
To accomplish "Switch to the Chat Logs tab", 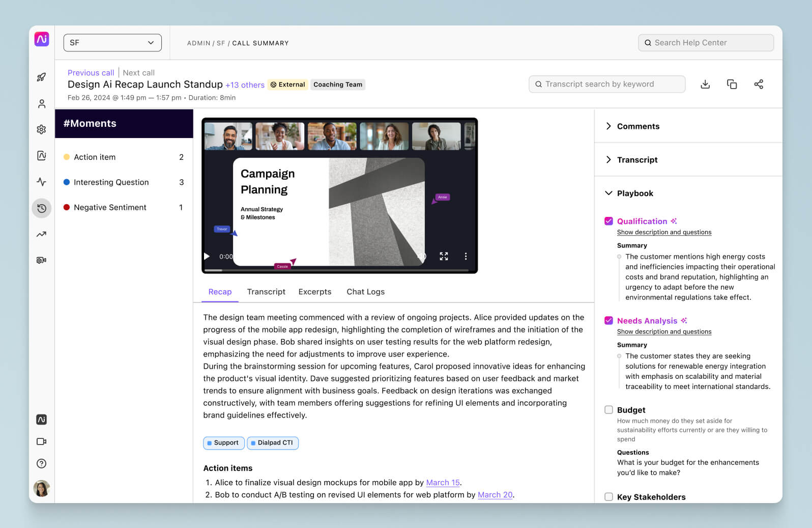I will [366, 292].
